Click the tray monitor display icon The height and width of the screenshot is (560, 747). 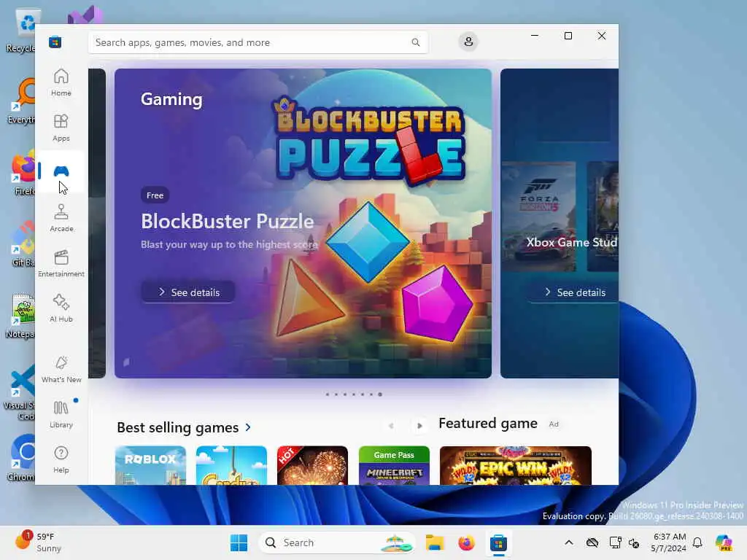(x=615, y=542)
